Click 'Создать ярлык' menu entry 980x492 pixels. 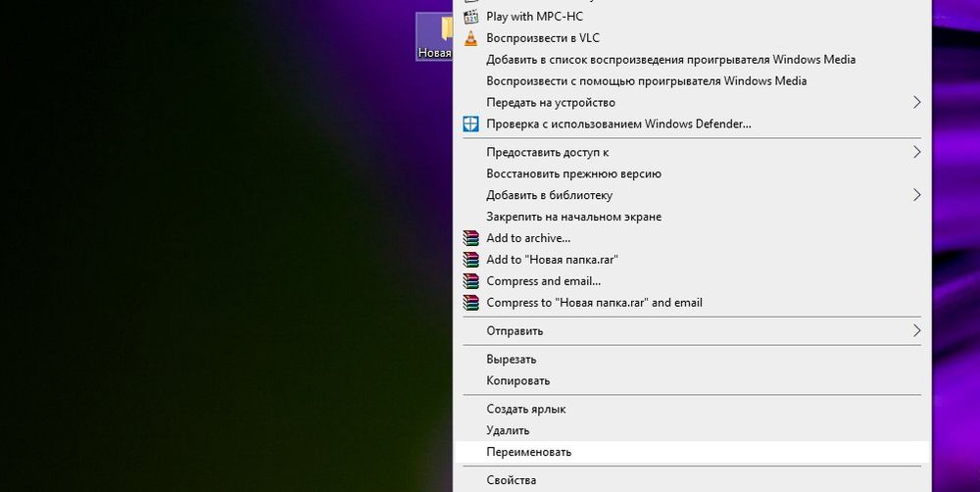tap(526, 409)
